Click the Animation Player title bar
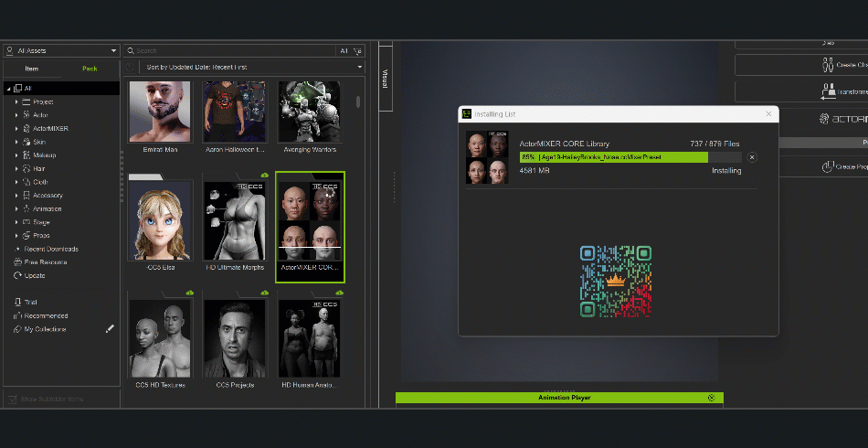868x448 pixels. 559,398
